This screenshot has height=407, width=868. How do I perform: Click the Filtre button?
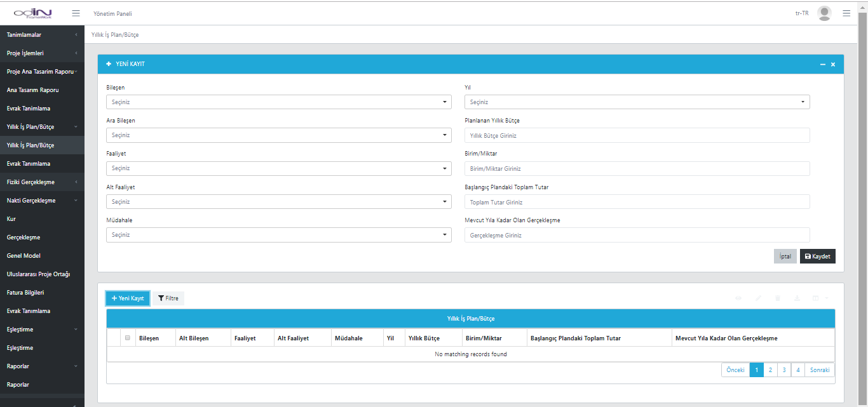click(x=168, y=298)
